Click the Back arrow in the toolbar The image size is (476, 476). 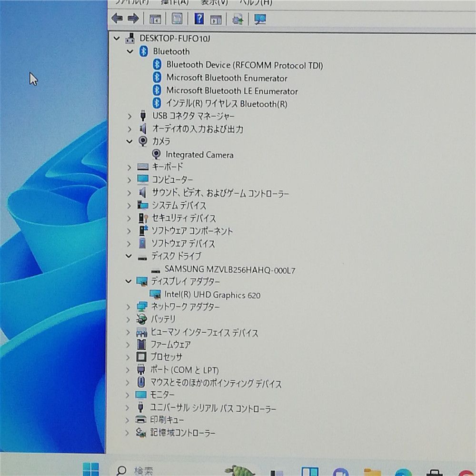coord(117,19)
